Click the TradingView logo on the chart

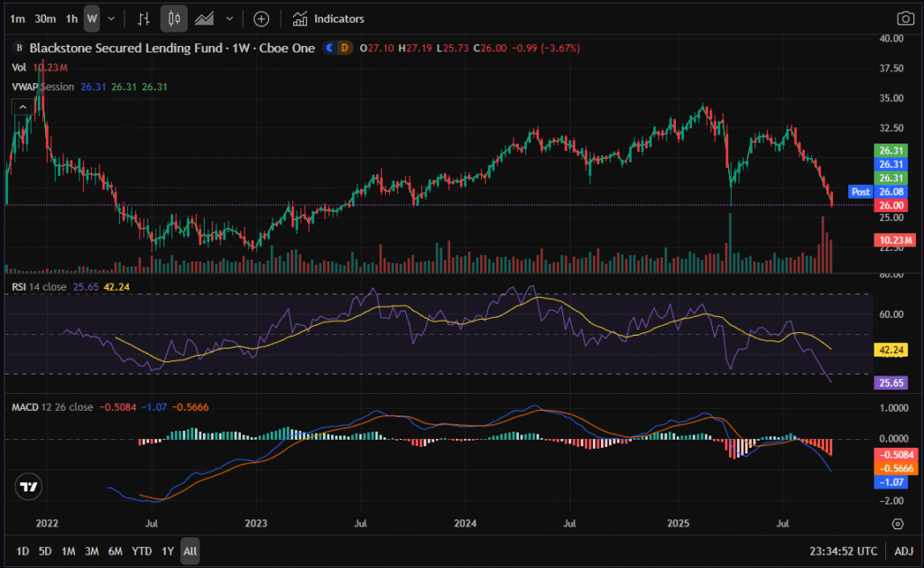(29, 487)
